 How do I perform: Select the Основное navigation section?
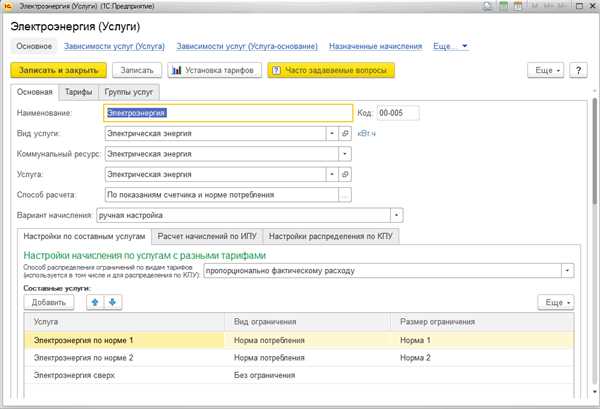(x=34, y=46)
